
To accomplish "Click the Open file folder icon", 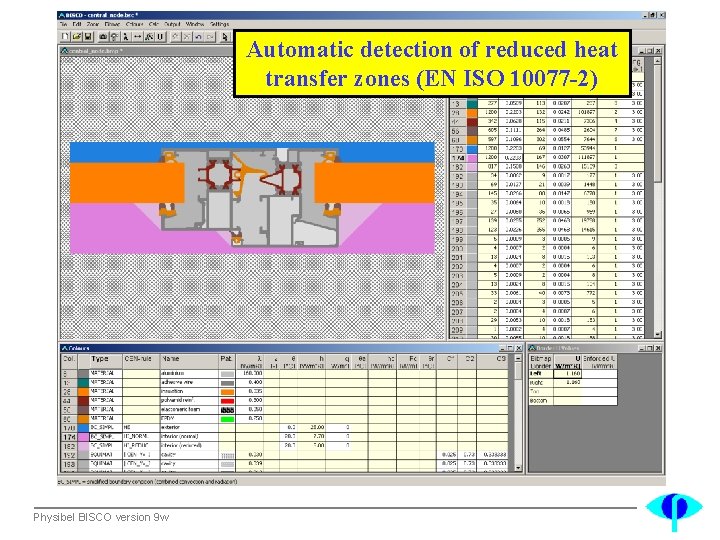I will pyautogui.click(x=76, y=36).
